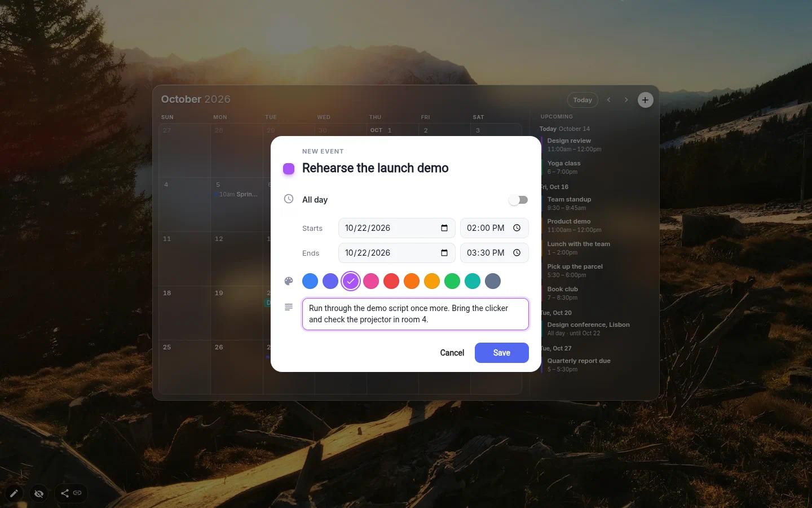Go to next month chevron

626,100
